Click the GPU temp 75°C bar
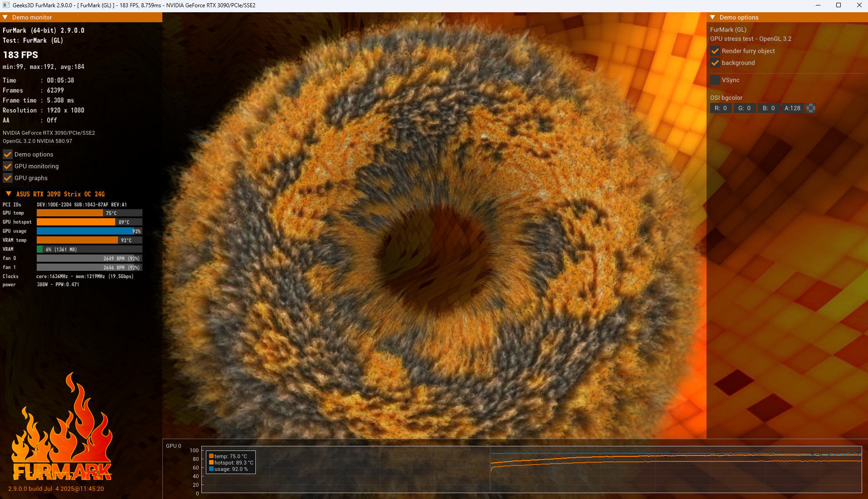The height and width of the screenshot is (499, 868). click(x=89, y=213)
